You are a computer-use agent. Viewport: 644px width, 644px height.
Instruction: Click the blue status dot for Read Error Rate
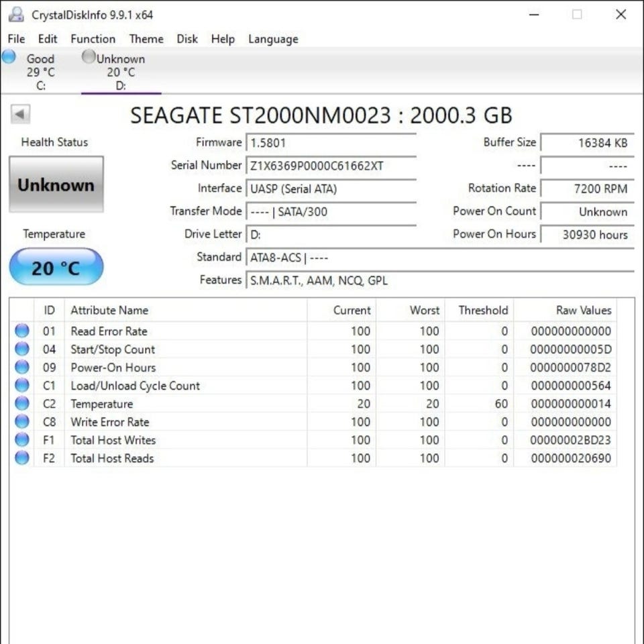pyautogui.click(x=22, y=331)
